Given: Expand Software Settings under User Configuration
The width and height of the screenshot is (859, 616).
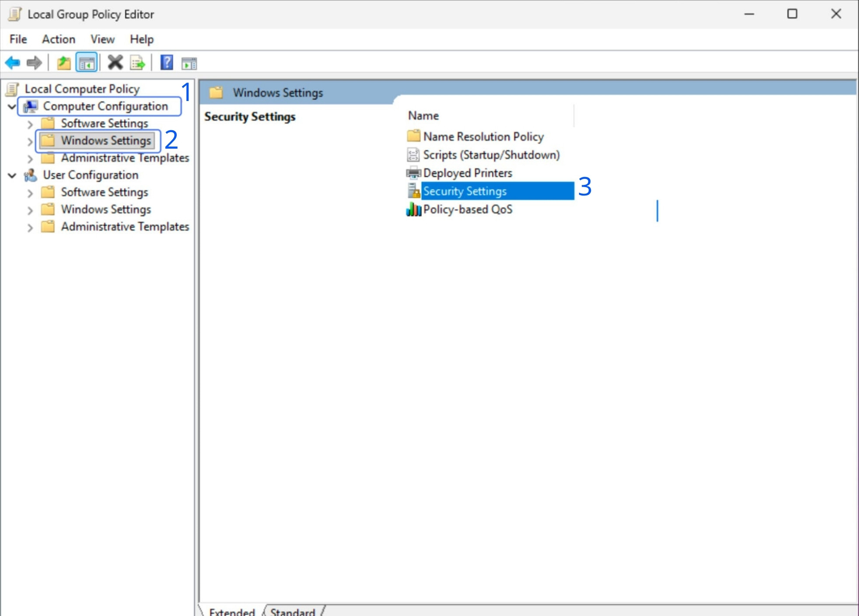Looking at the screenshot, I should coord(30,193).
